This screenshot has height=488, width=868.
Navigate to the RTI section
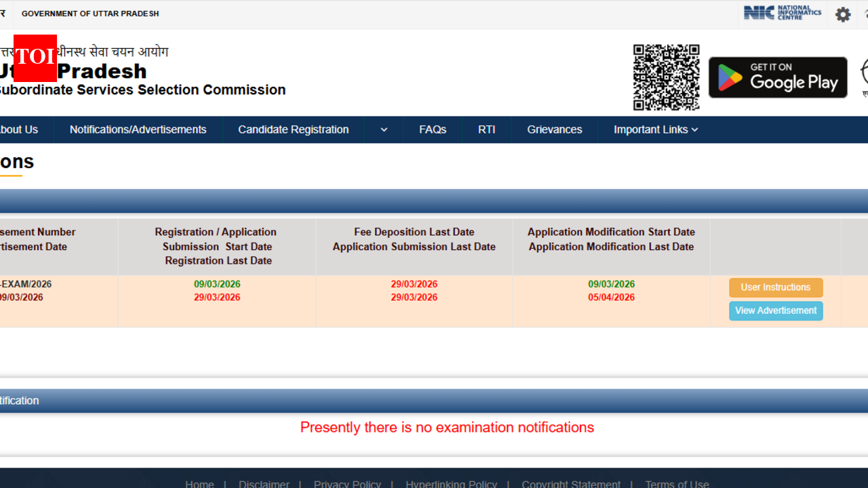[486, 129]
